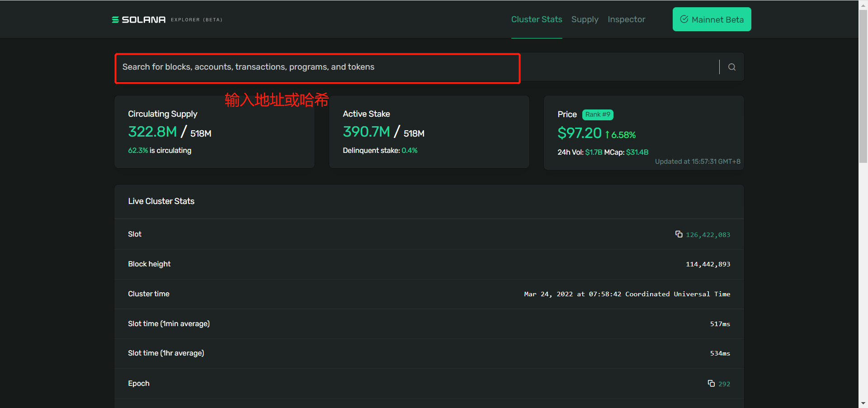Copy the Epoch value using its copy icon
The width and height of the screenshot is (868, 408).
point(711,383)
